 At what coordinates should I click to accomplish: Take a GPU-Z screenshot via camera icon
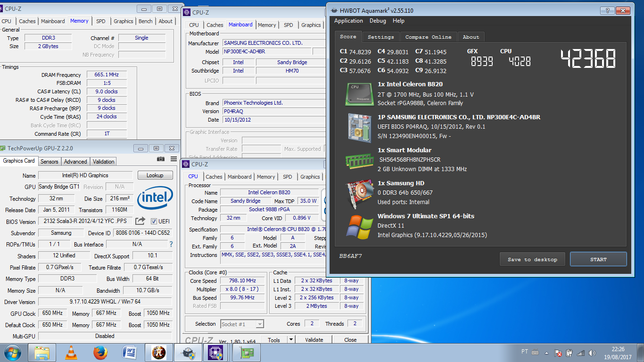[x=161, y=159]
